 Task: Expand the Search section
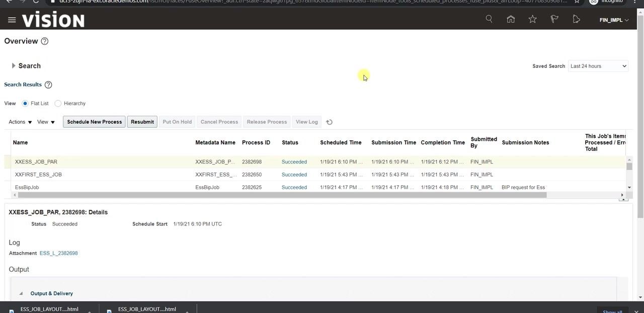pyautogui.click(x=14, y=66)
